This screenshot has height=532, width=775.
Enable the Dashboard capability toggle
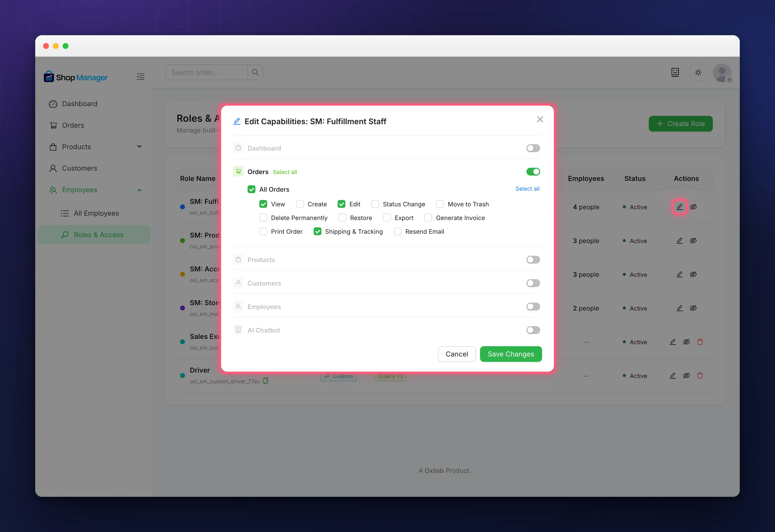point(533,148)
